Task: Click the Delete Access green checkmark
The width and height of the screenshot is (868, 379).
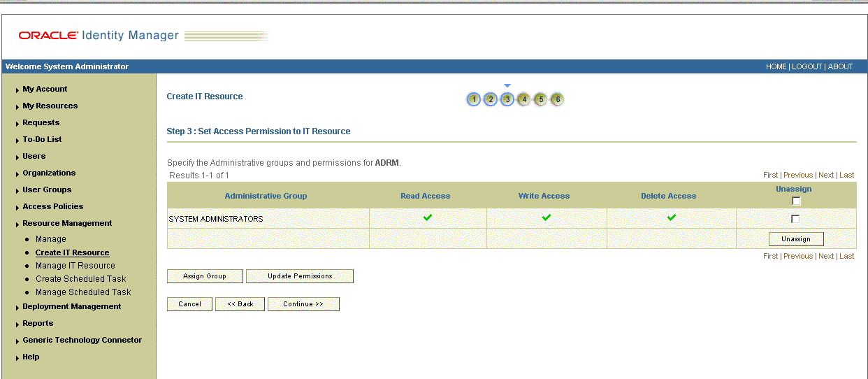Action: pyautogui.click(x=672, y=217)
